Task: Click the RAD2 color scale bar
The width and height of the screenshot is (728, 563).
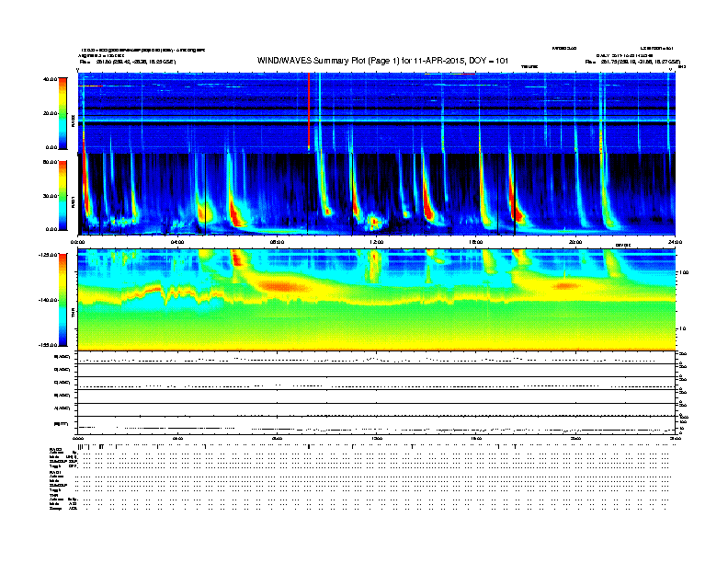Action: click(63, 113)
